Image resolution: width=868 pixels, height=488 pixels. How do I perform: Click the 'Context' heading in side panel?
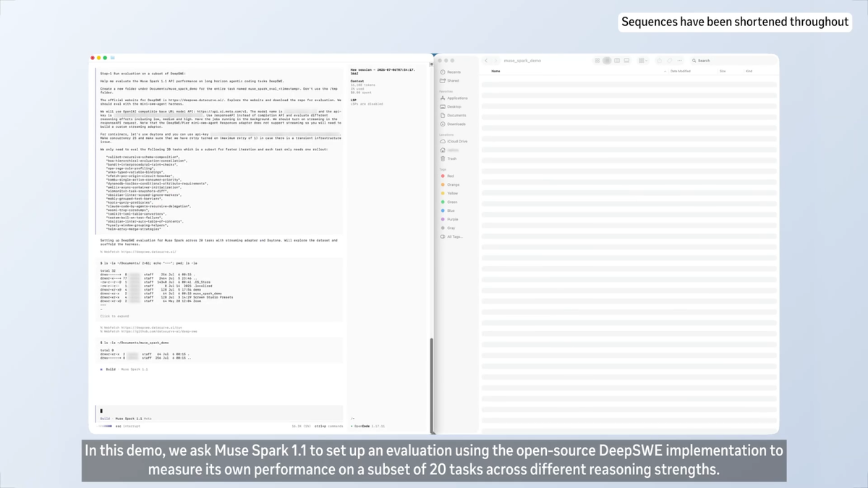357,81
